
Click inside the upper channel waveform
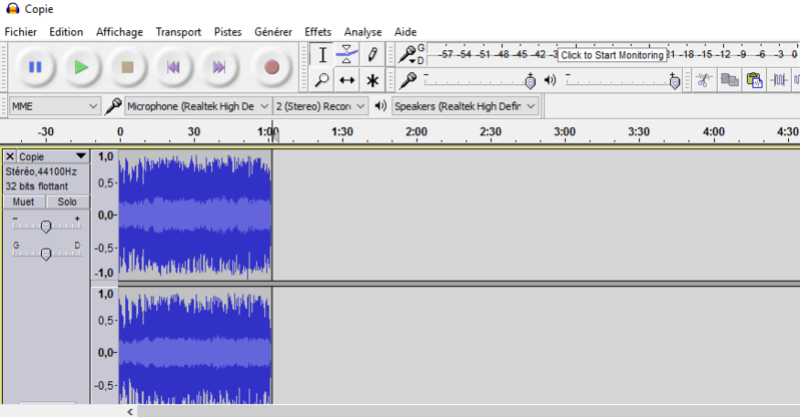click(x=195, y=215)
